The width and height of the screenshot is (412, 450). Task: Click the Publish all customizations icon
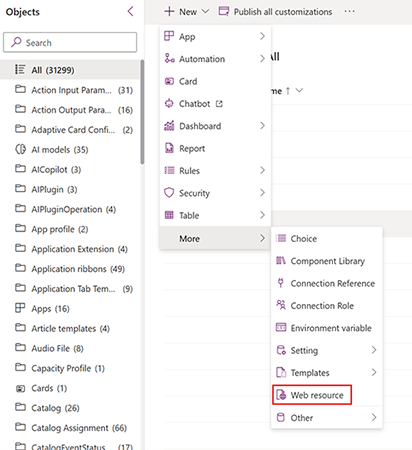tap(224, 11)
